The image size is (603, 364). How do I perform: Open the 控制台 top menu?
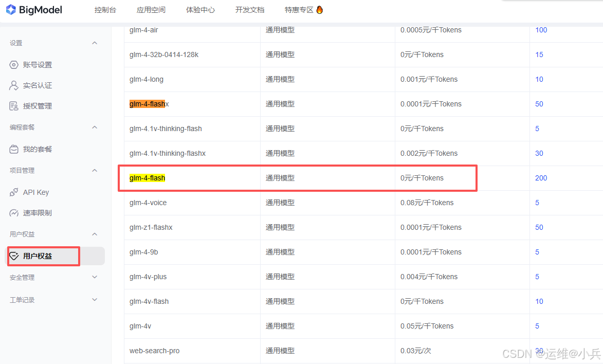(x=105, y=10)
